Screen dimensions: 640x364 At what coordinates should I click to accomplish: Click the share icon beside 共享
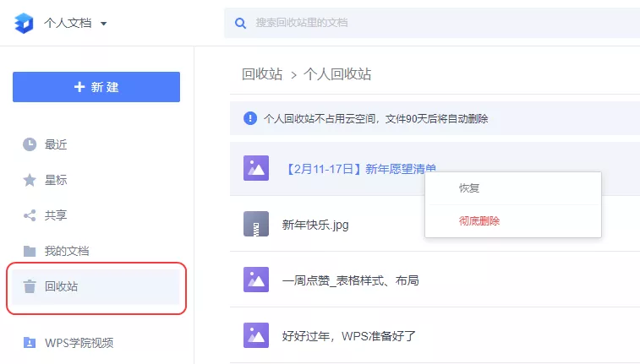click(x=30, y=215)
